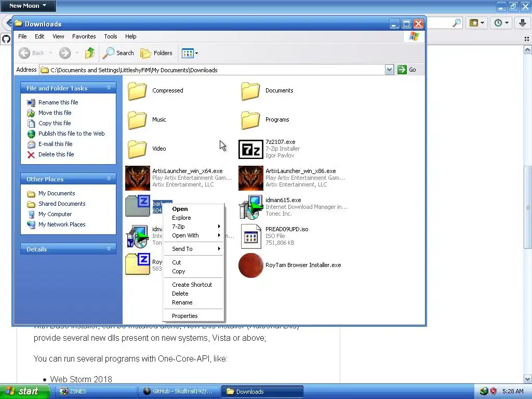The width and height of the screenshot is (532, 399).
Task: Click into the Address path field
Action: (212, 70)
